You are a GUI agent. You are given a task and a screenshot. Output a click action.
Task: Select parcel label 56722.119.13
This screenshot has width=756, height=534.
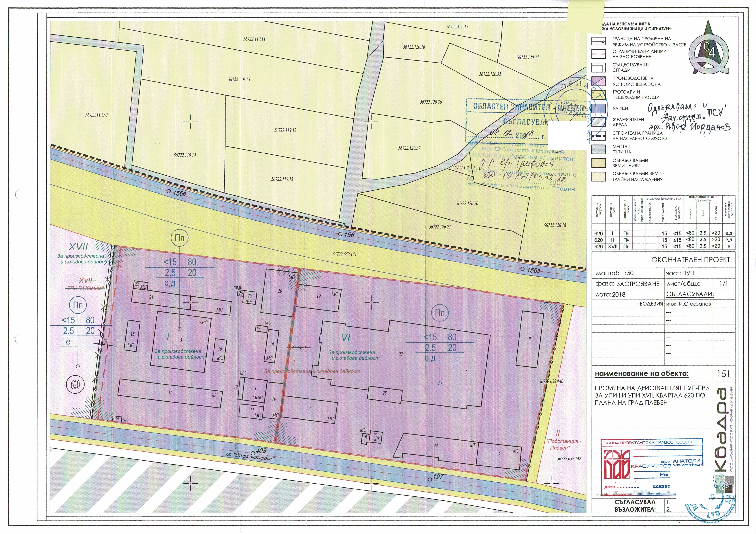(x=282, y=179)
